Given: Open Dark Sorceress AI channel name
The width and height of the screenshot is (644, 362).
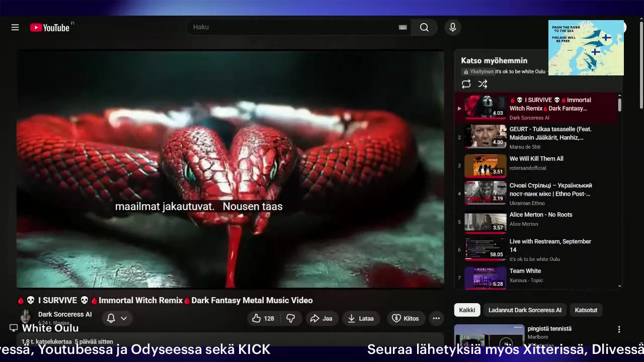Looking at the screenshot, I should pyautogui.click(x=65, y=314).
